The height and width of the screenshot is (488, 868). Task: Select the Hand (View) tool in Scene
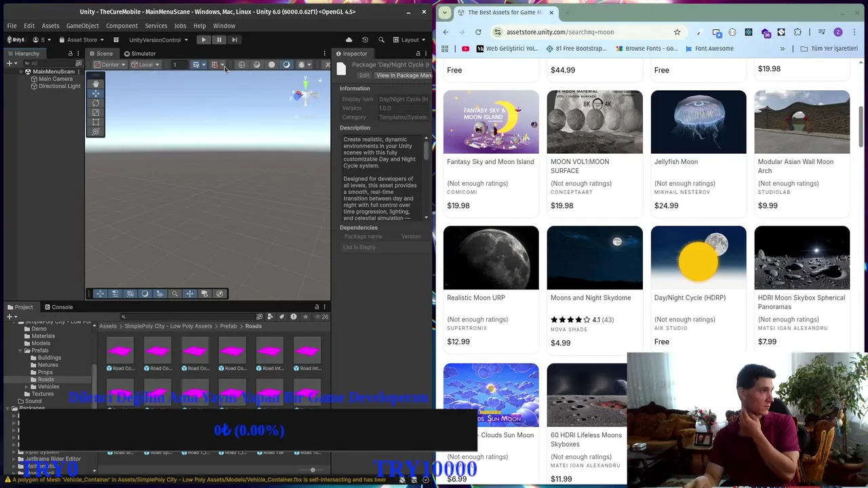point(96,83)
